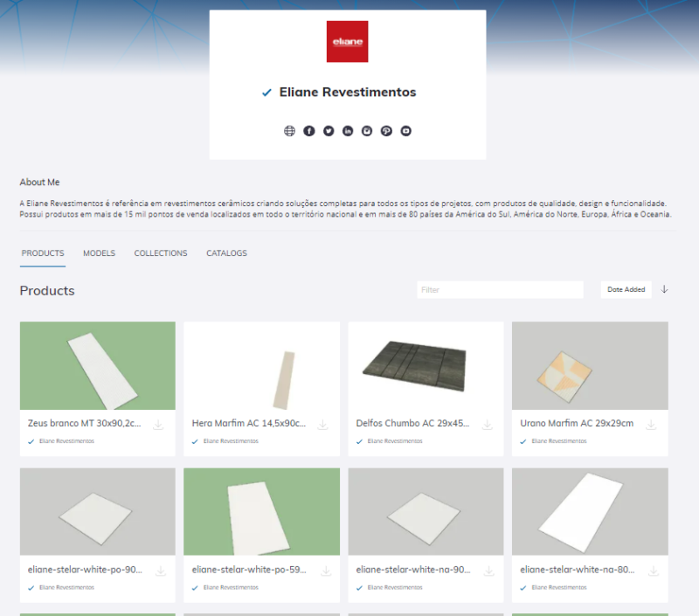
Task: Click the Pinterest profile icon
Action: 386,131
